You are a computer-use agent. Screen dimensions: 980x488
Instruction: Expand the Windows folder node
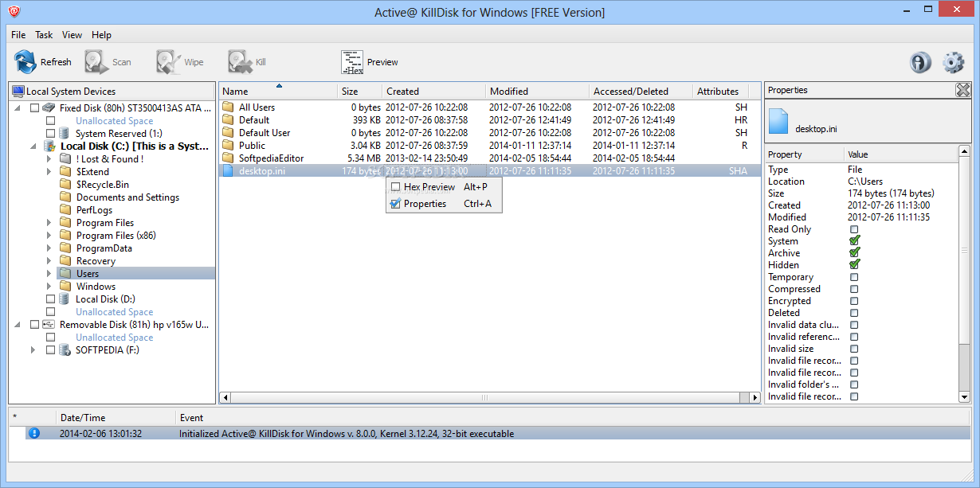coord(49,286)
